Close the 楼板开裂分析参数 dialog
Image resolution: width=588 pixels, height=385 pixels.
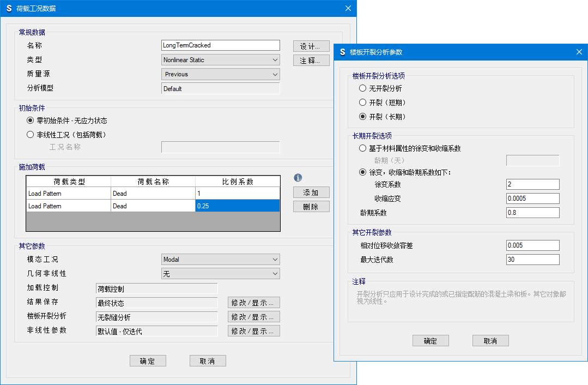tap(579, 52)
